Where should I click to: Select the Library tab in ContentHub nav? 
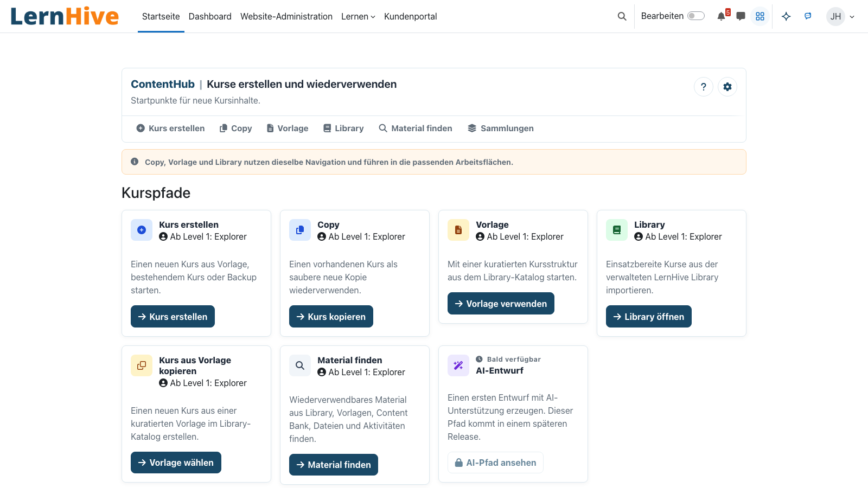[343, 129]
